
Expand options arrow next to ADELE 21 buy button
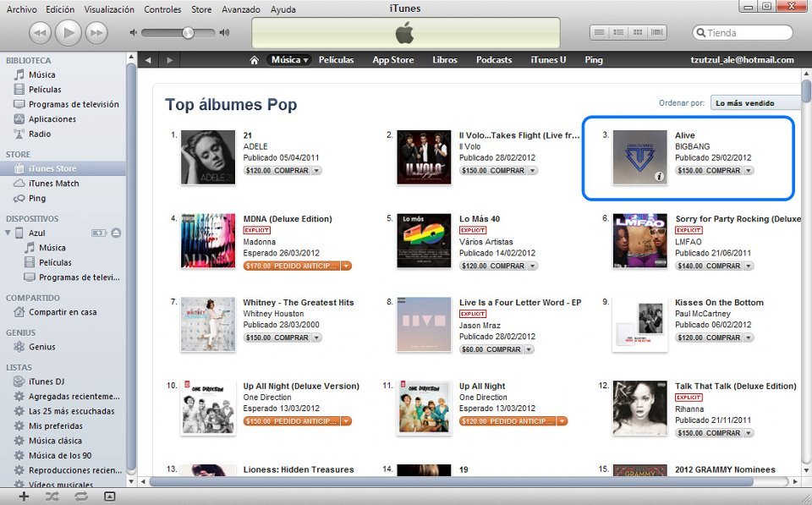pyautogui.click(x=316, y=170)
